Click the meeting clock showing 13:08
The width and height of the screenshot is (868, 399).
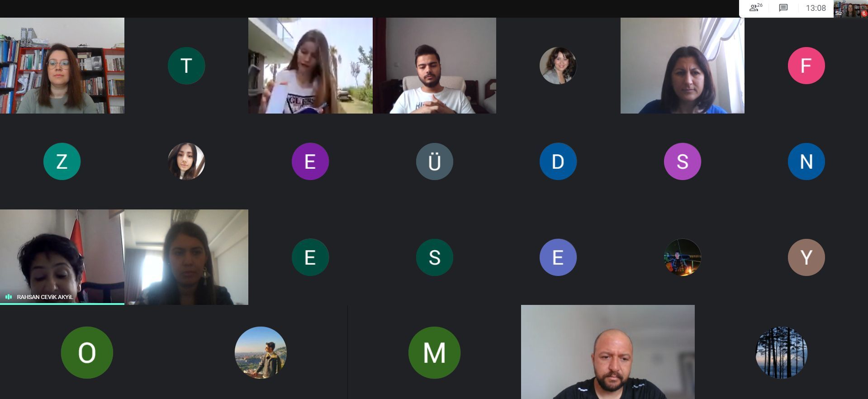click(x=816, y=8)
